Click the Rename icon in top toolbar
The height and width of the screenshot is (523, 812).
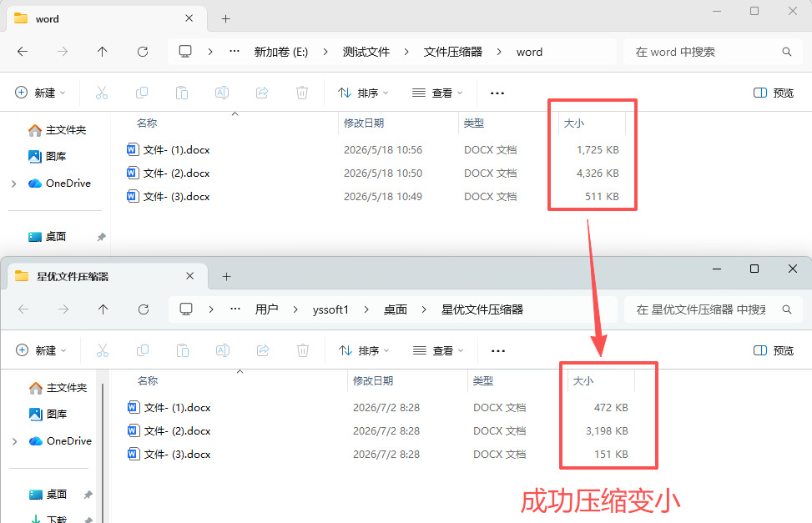click(x=222, y=93)
